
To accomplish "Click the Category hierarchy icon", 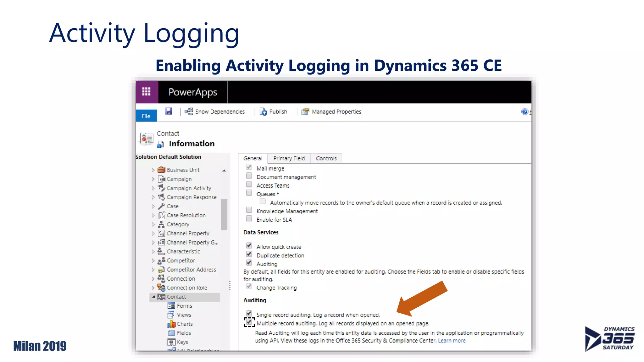I will point(161,224).
